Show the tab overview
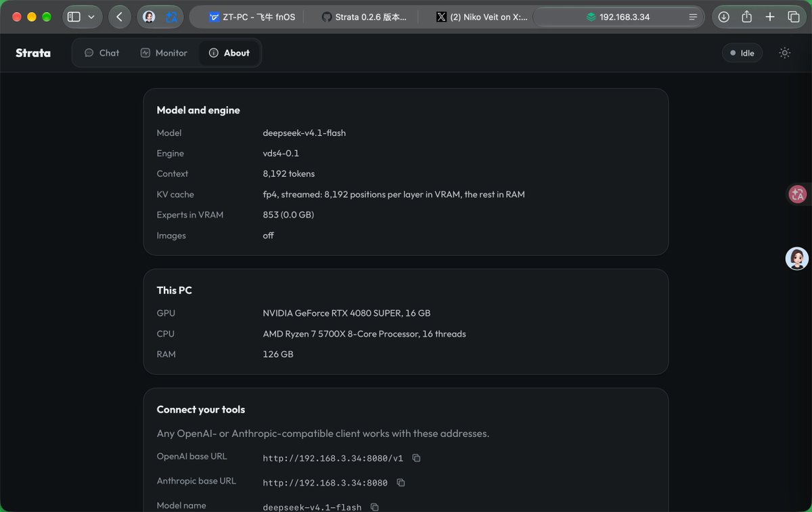 (793, 17)
